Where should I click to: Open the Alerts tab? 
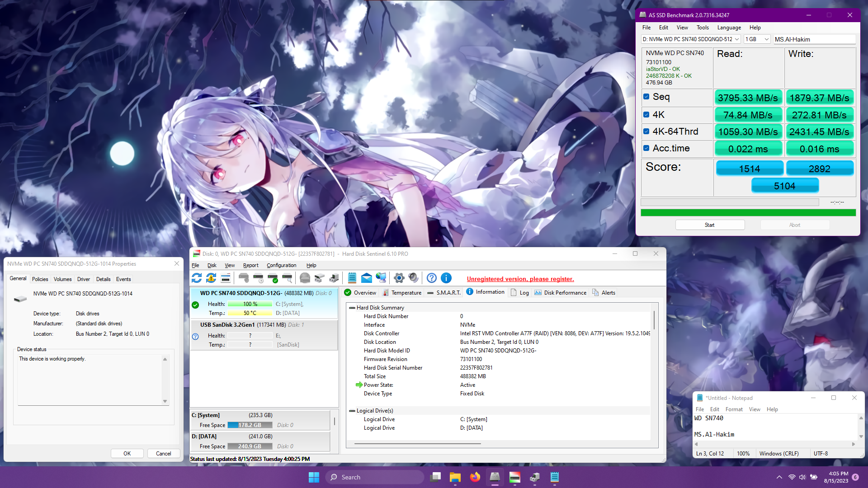point(604,293)
